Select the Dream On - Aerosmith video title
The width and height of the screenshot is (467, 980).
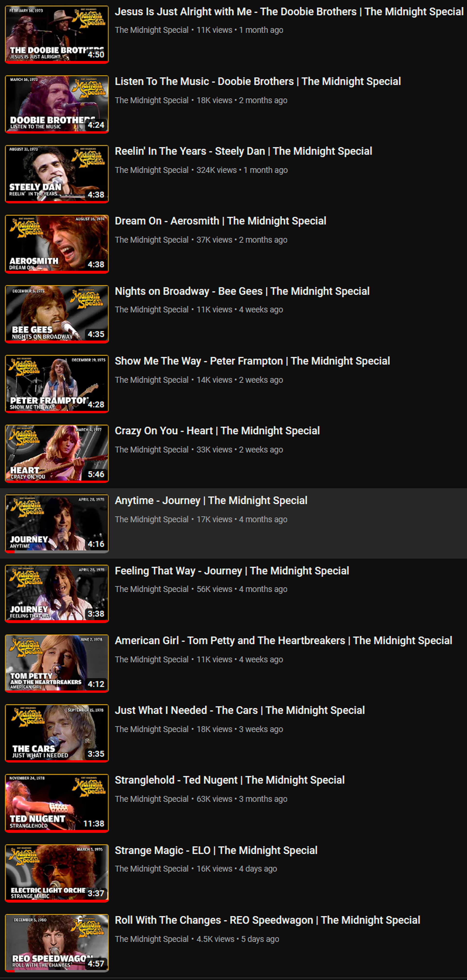[x=220, y=221]
